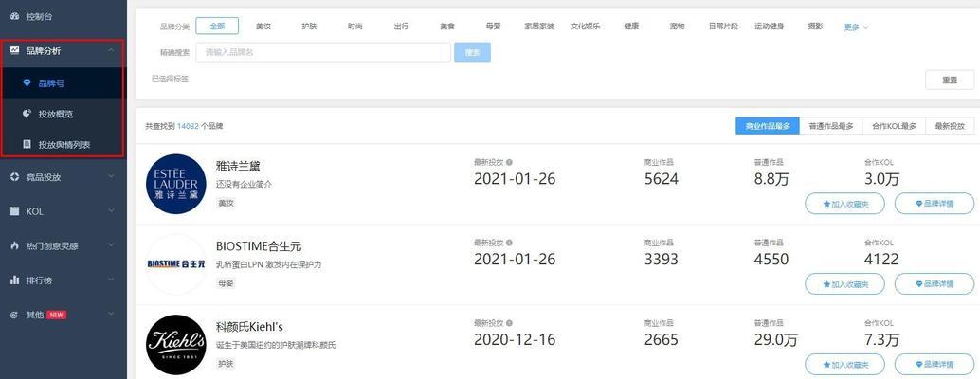Screen dimensions: 980x379
Task: Filter brands by 美妆 category
Action: click(263, 27)
